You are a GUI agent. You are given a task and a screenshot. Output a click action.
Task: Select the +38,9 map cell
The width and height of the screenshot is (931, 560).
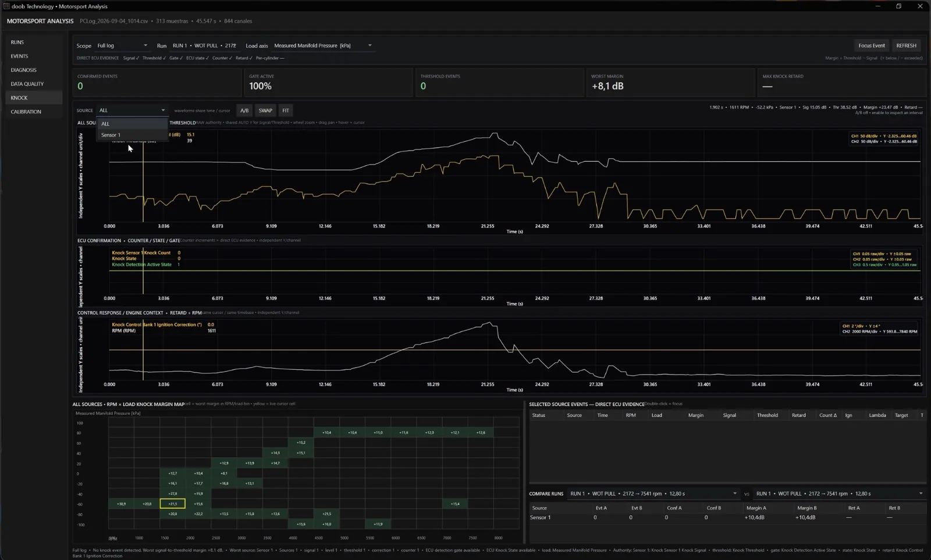click(121, 504)
